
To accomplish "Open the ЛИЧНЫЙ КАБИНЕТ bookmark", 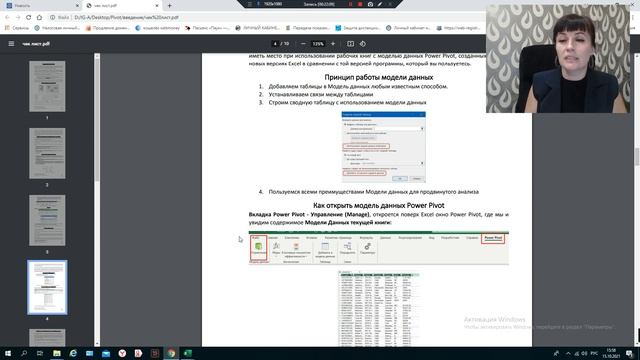I will click(x=258, y=28).
